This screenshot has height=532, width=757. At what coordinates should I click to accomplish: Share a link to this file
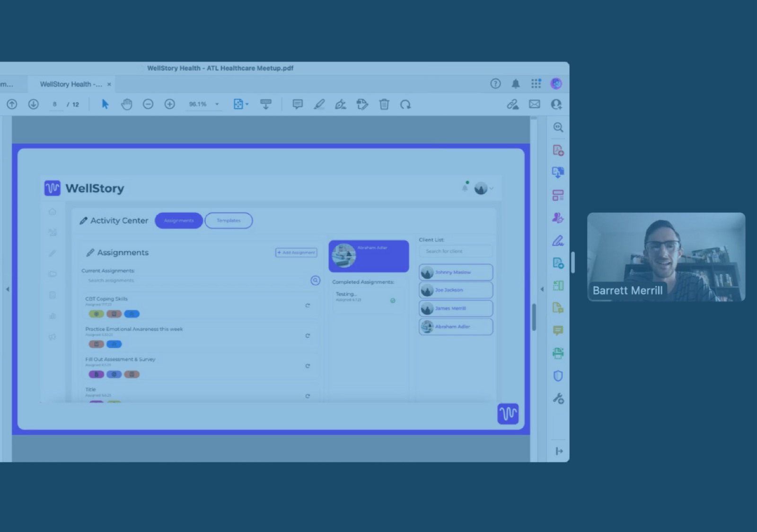pos(513,104)
